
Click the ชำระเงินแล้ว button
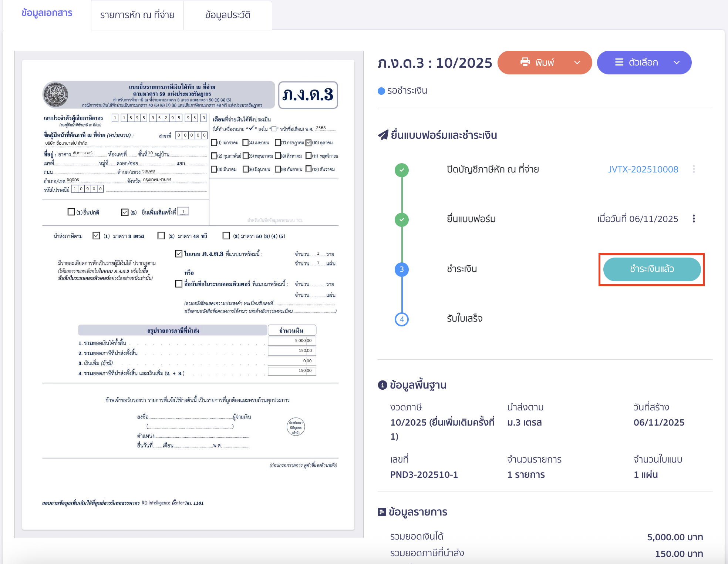652,269
